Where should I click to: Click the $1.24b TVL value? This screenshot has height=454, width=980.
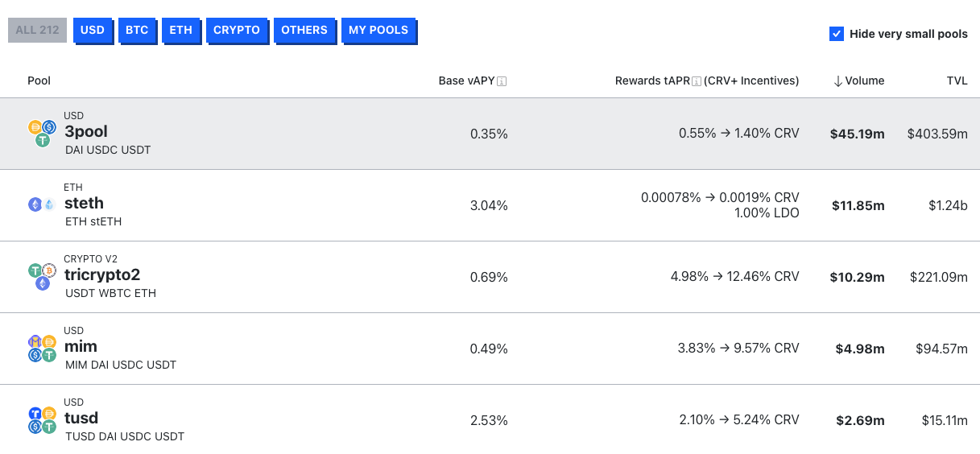coord(948,205)
